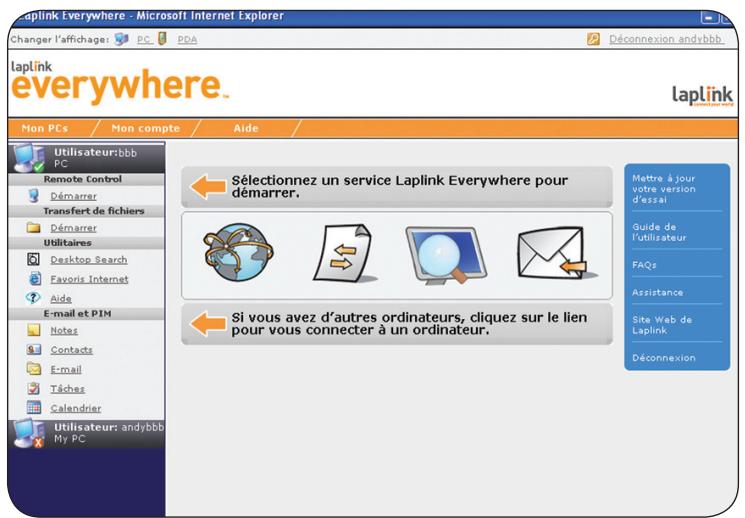Click the Contacts card icon
Image resolution: width=745 pixels, height=518 pixels.
point(34,350)
